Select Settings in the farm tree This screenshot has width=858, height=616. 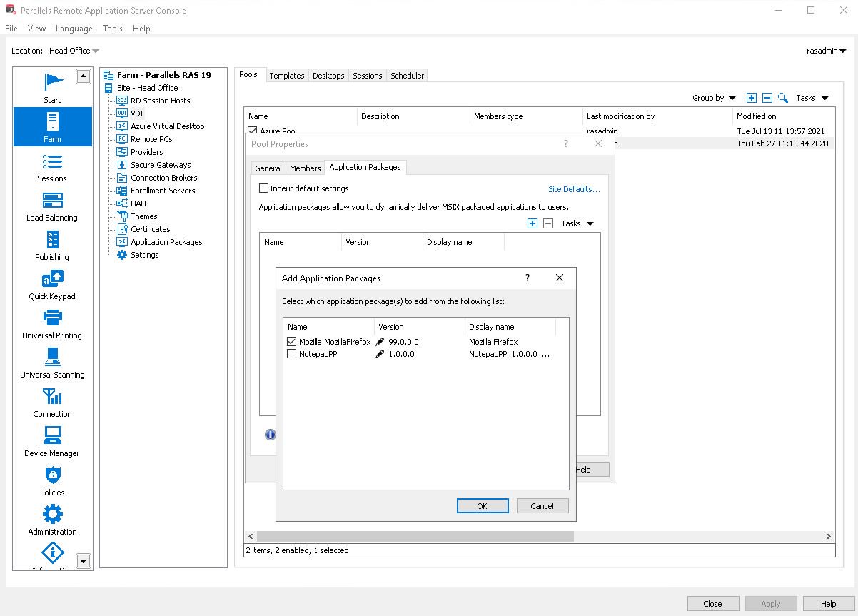coord(144,255)
